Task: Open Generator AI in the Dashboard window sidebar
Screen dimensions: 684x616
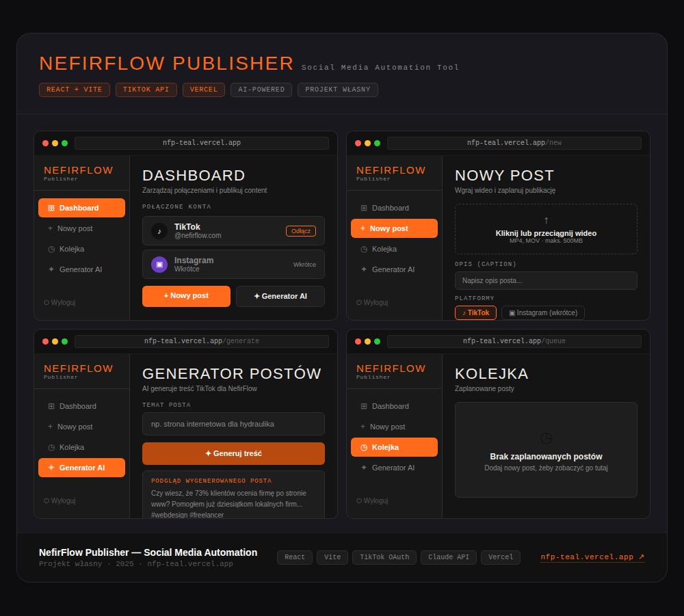Action: click(81, 269)
